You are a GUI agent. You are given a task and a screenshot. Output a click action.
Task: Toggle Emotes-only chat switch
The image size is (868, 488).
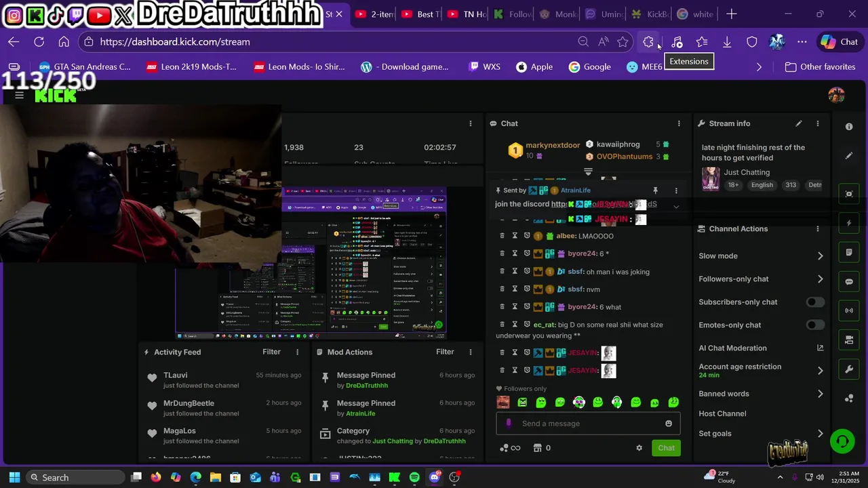(815, 325)
